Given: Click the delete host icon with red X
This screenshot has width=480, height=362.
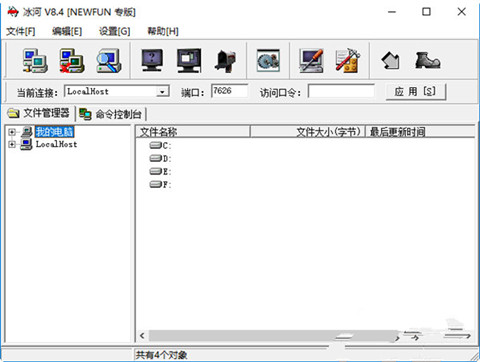Looking at the screenshot, I should tap(71, 61).
